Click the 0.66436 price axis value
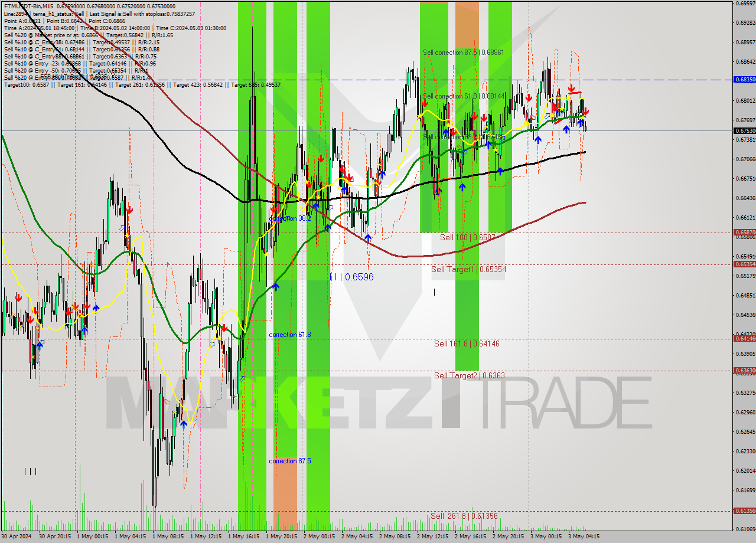The height and width of the screenshot is (543, 756). (746, 198)
